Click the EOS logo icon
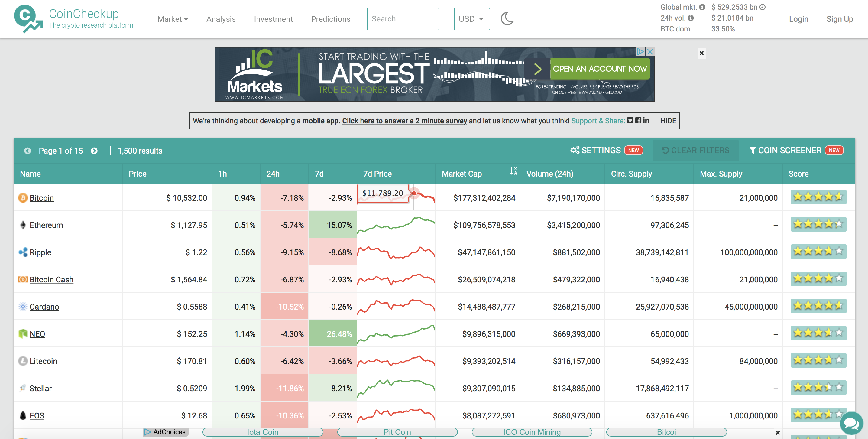Viewport: 868px width, 439px height. [x=23, y=415]
